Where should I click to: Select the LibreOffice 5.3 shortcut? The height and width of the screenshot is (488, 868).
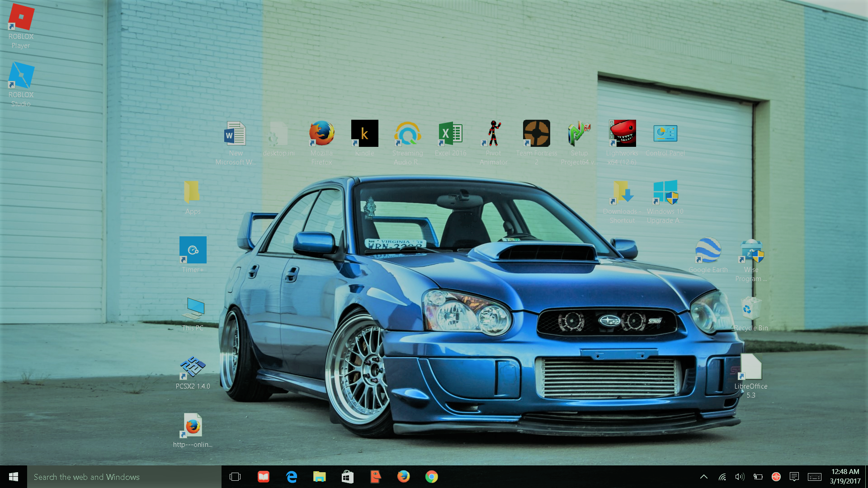pyautogui.click(x=751, y=375)
